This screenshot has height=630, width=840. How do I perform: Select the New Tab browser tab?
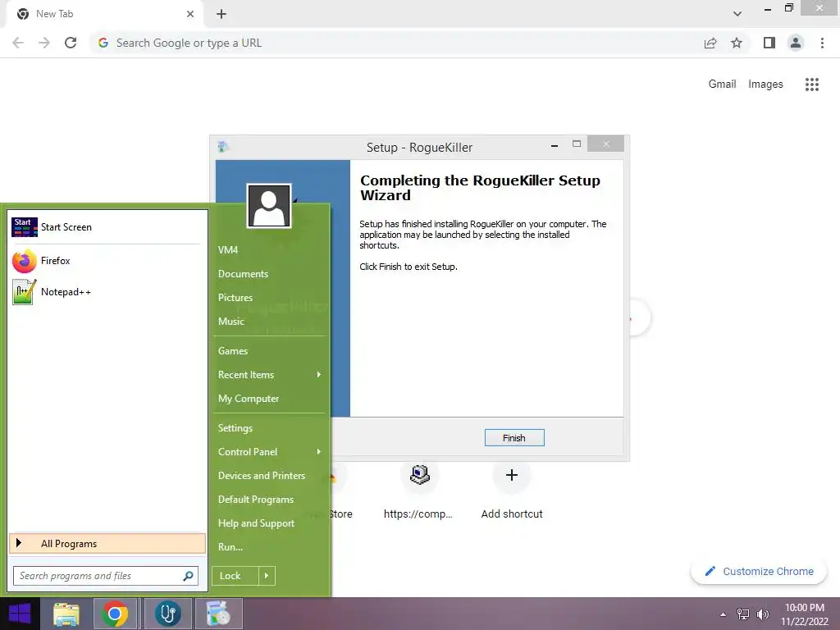[x=104, y=14]
